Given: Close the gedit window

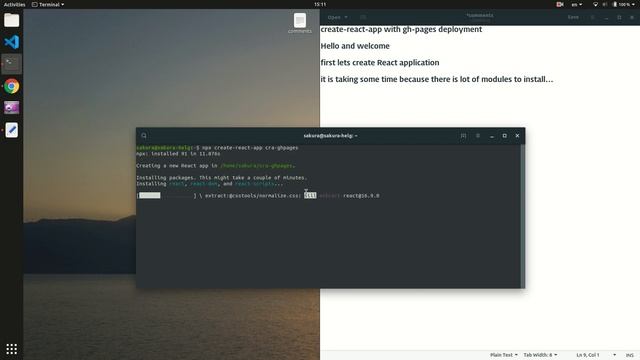Looking at the screenshot, I should pyautogui.click(x=632, y=17).
